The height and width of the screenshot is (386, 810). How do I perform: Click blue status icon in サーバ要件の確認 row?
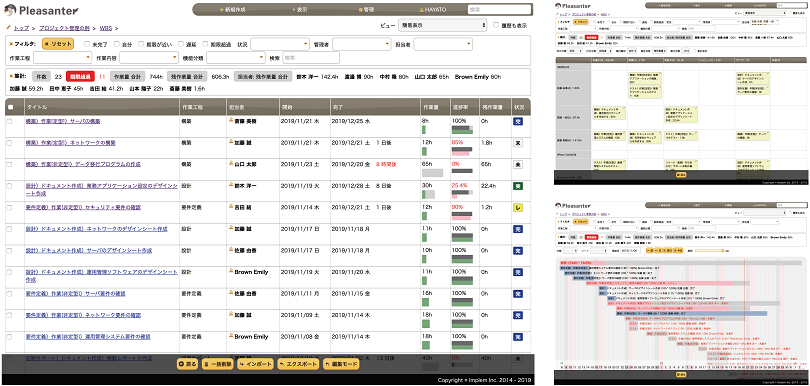click(517, 294)
